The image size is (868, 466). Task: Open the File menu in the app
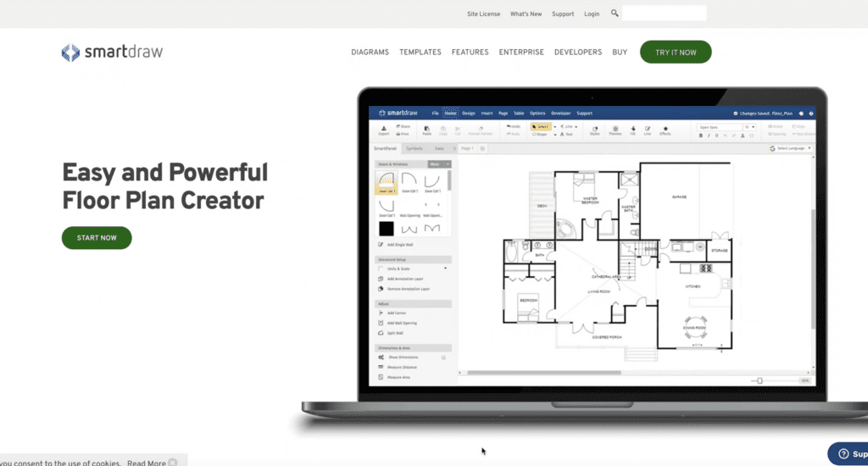[435, 113]
